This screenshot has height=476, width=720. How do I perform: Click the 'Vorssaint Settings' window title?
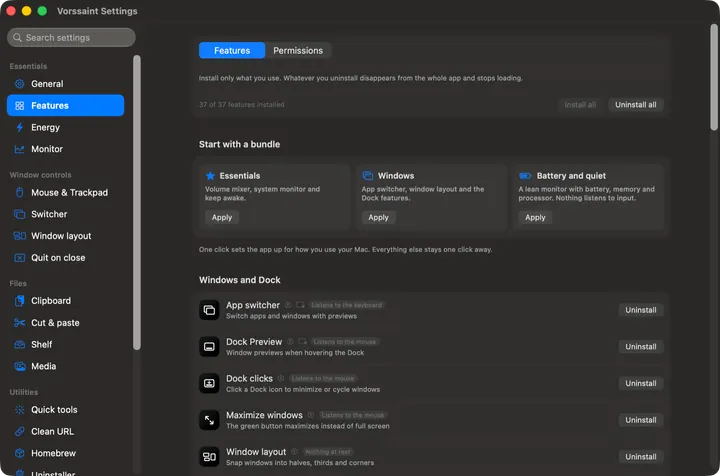tap(97, 11)
